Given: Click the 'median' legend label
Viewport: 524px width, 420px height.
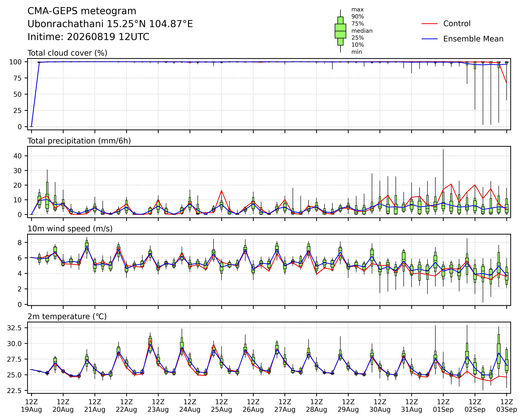Looking at the screenshot, I should 362,31.
